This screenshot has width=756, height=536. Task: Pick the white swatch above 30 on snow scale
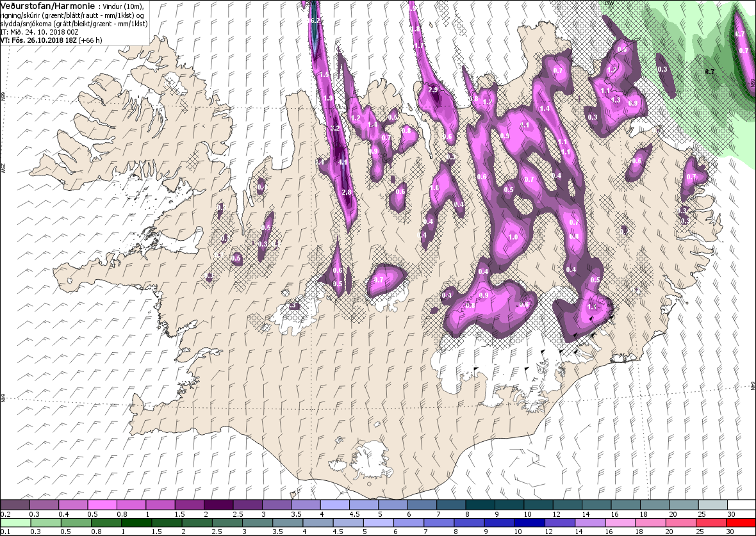741,505
